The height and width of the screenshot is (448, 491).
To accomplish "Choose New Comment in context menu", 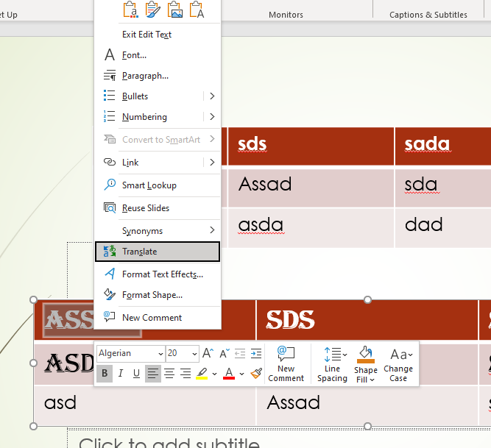I will coord(158,318).
